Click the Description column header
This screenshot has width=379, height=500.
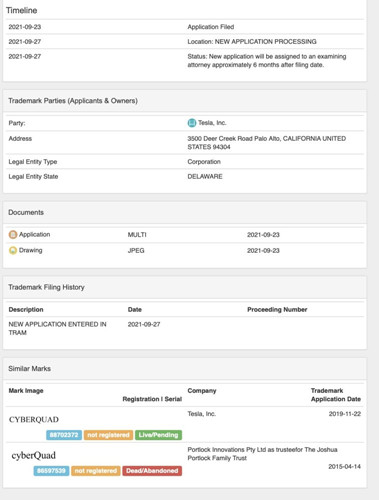26,310
